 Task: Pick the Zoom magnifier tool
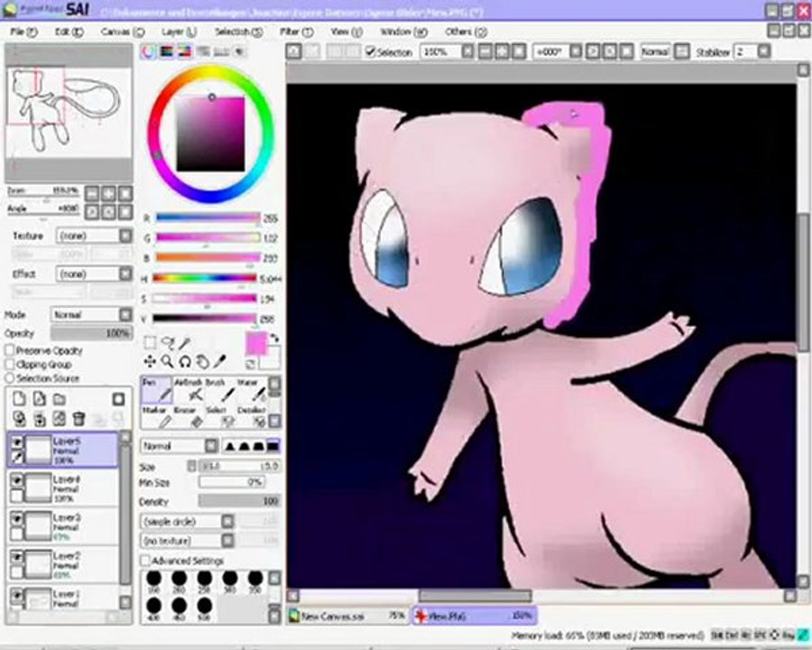pos(167,361)
